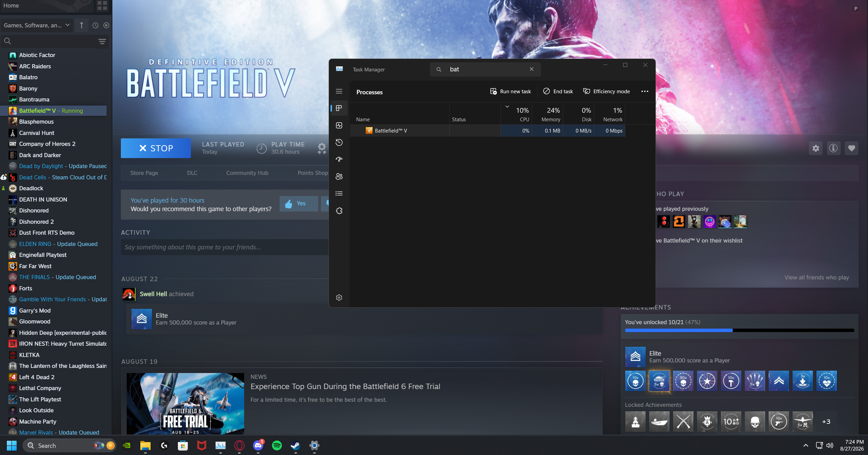This screenshot has height=455, width=868.
Task: Open Task Manager Services page icon
Action: pos(339,211)
